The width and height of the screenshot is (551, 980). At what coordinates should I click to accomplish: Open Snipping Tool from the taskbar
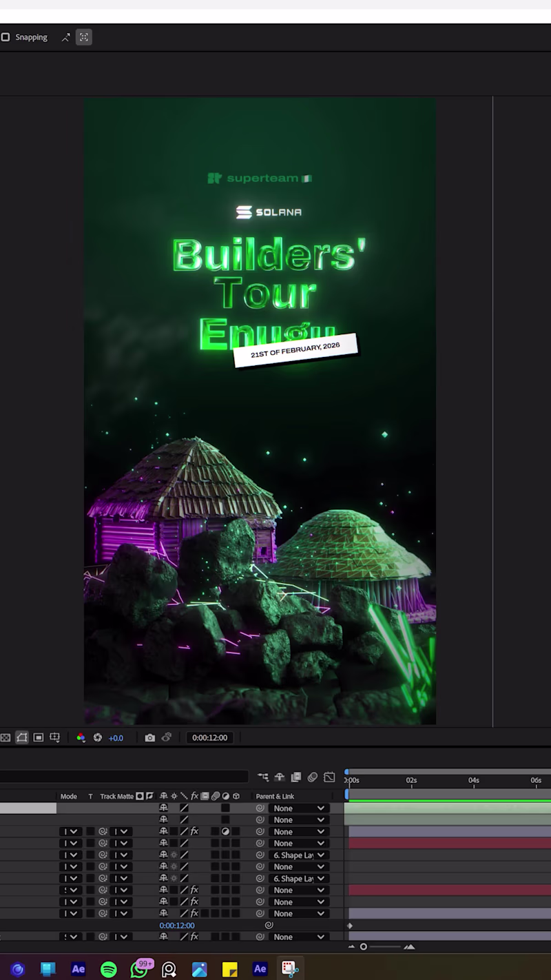pos(290,970)
